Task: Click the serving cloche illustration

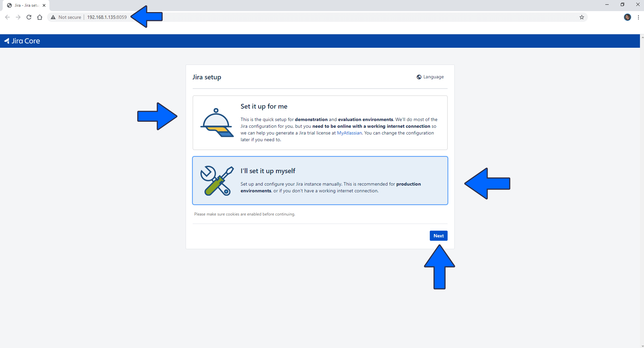Action: 217,123
